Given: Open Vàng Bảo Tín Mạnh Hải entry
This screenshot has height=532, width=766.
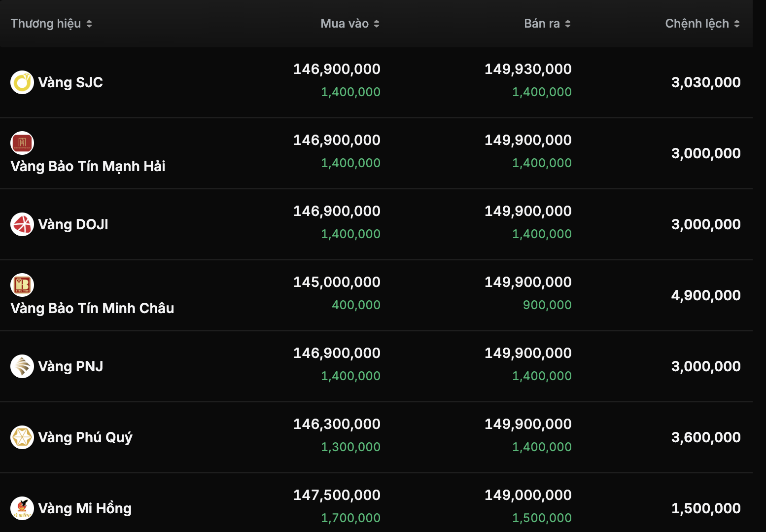Looking at the screenshot, I should pyautogui.click(x=88, y=166).
